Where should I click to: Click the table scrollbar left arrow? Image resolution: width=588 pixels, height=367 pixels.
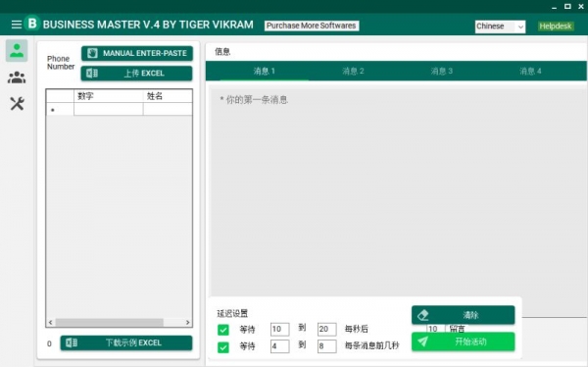point(51,323)
